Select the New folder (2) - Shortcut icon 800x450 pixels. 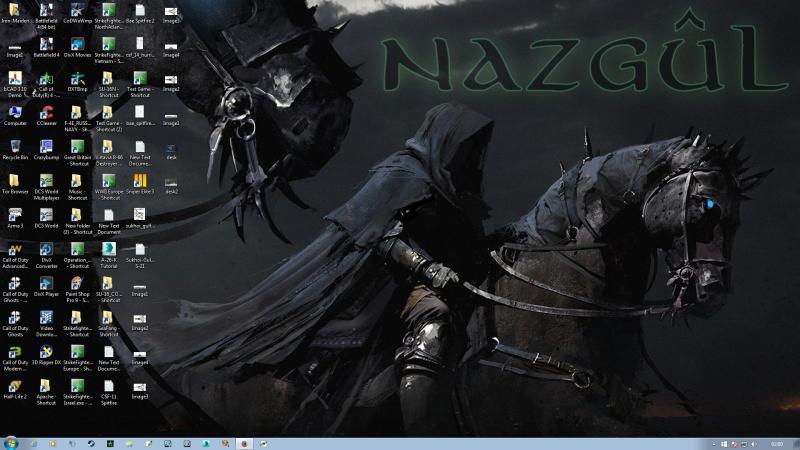point(78,221)
